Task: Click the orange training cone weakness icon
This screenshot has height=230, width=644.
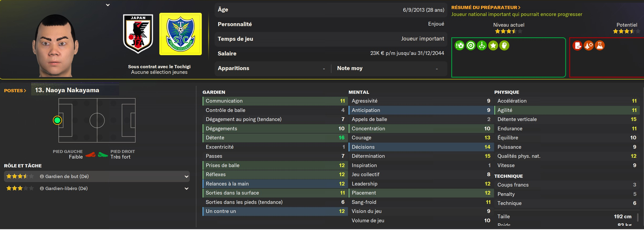Action: [x=588, y=46]
